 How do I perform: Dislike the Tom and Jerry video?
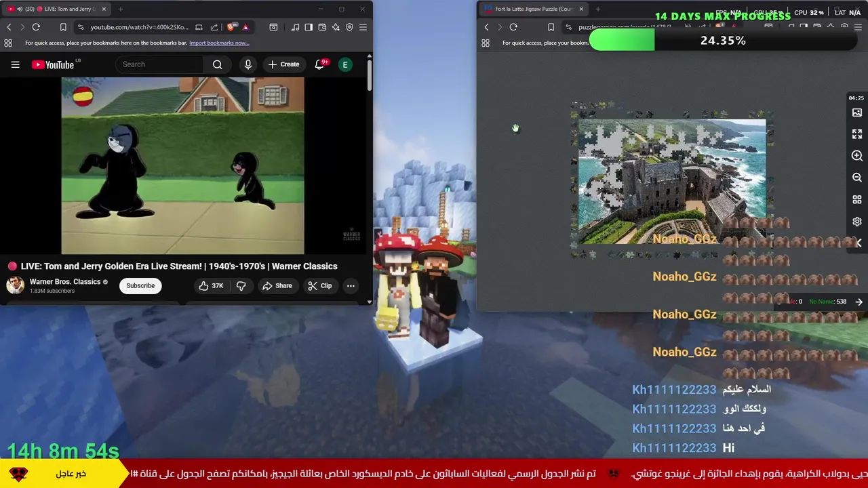pyautogui.click(x=241, y=286)
